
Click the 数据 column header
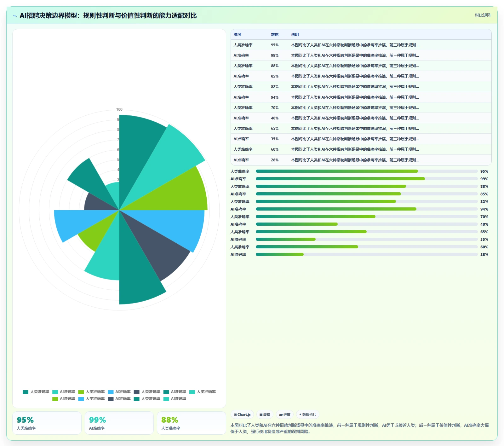(x=275, y=35)
